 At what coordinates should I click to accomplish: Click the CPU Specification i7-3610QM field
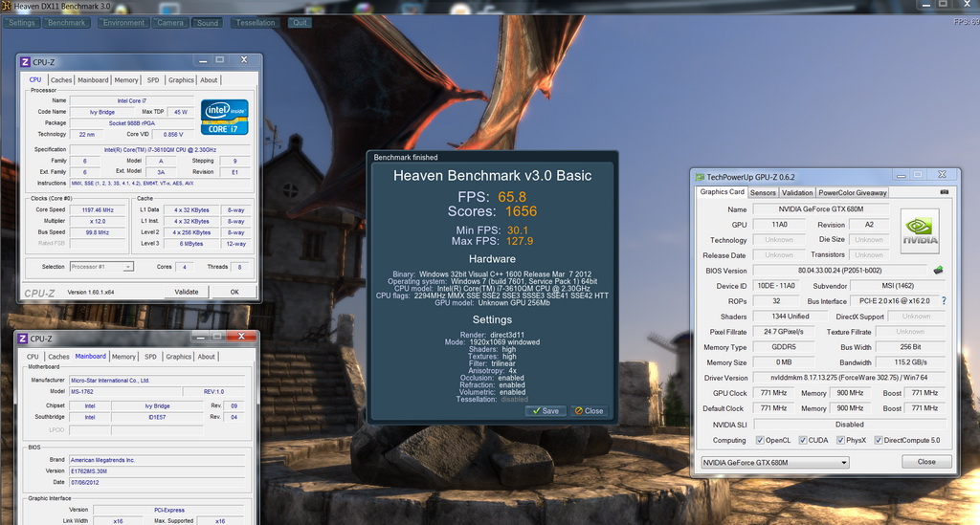160,150
